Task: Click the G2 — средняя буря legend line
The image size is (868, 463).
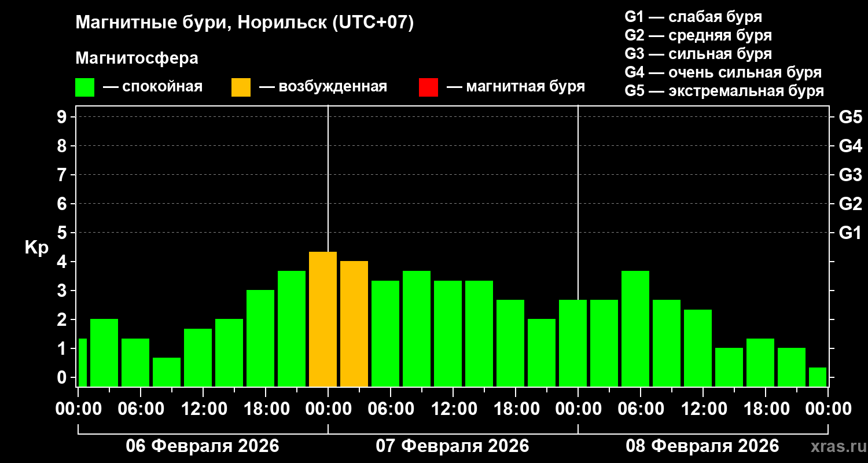Action: (698, 35)
